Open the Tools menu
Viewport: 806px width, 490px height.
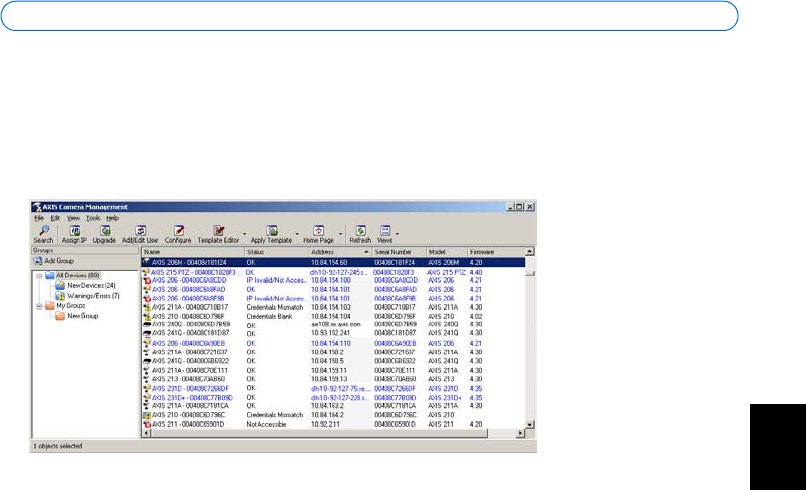click(x=93, y=218)
